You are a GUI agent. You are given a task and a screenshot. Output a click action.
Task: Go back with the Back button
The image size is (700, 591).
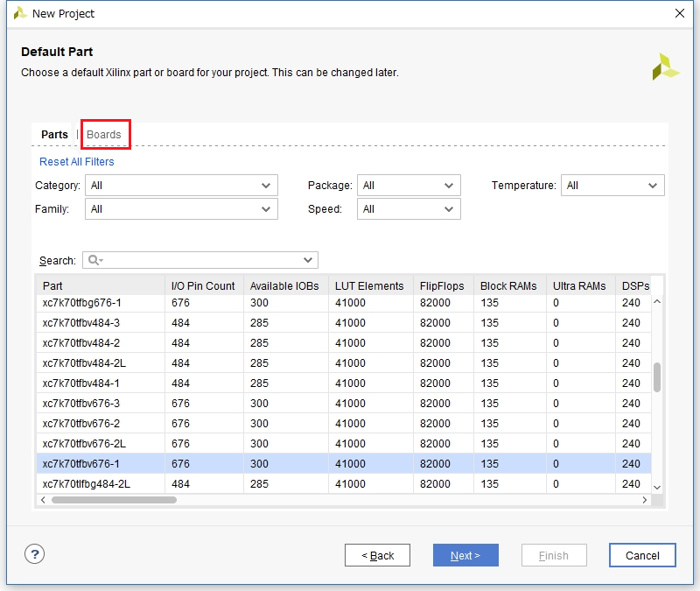point(377,555)
